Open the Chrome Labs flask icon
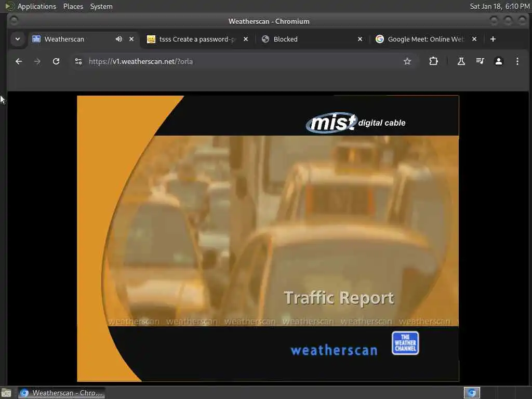Screen dimensions: 532x399 [461, 61]
